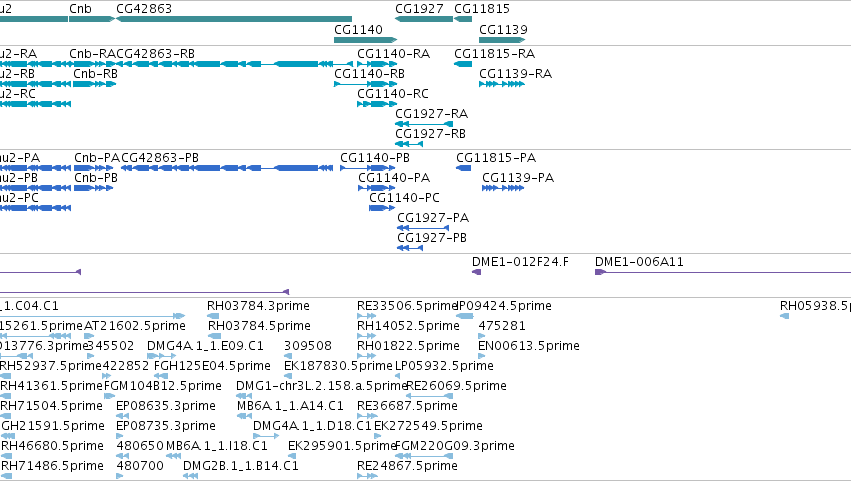Click the CG1927-RB transcript label
This screenshot has width=851, height=481.
(x=430, y=134)
